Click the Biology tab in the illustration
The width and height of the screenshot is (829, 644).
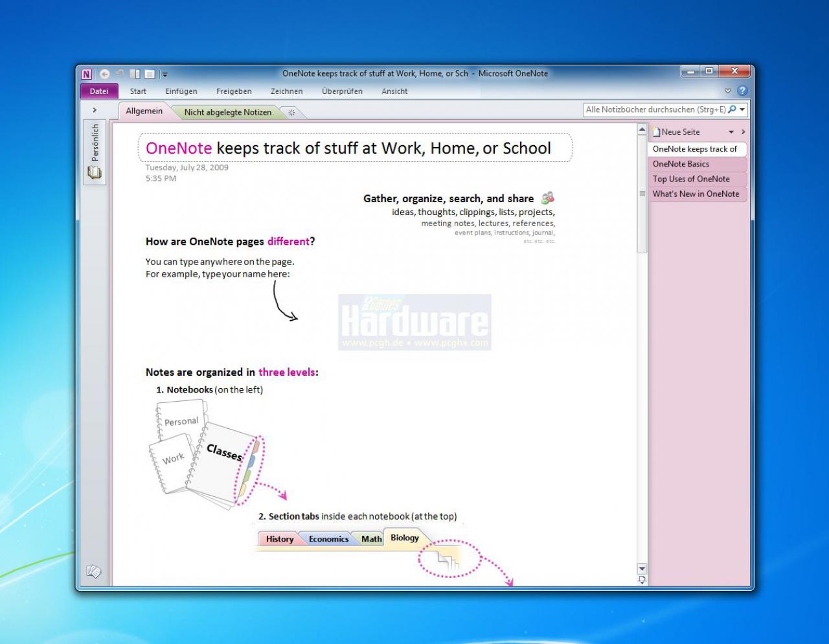405,538
